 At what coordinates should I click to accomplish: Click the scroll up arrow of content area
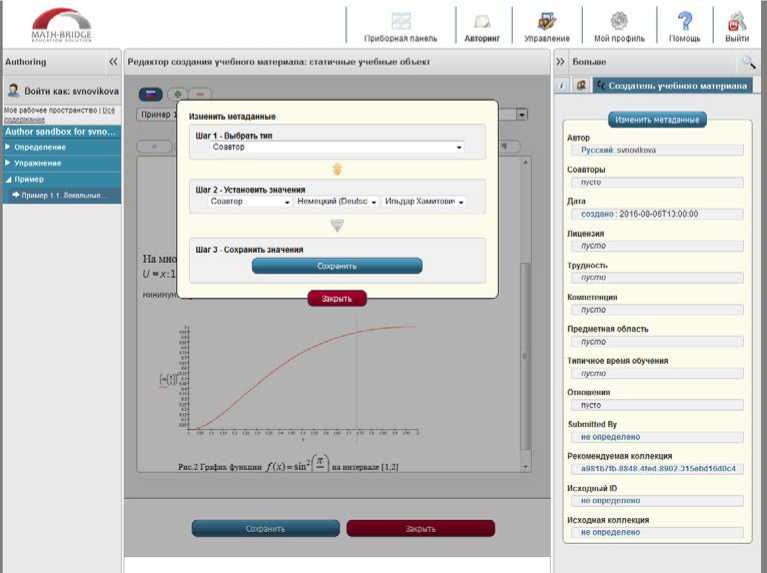click(x=525, y=162)
